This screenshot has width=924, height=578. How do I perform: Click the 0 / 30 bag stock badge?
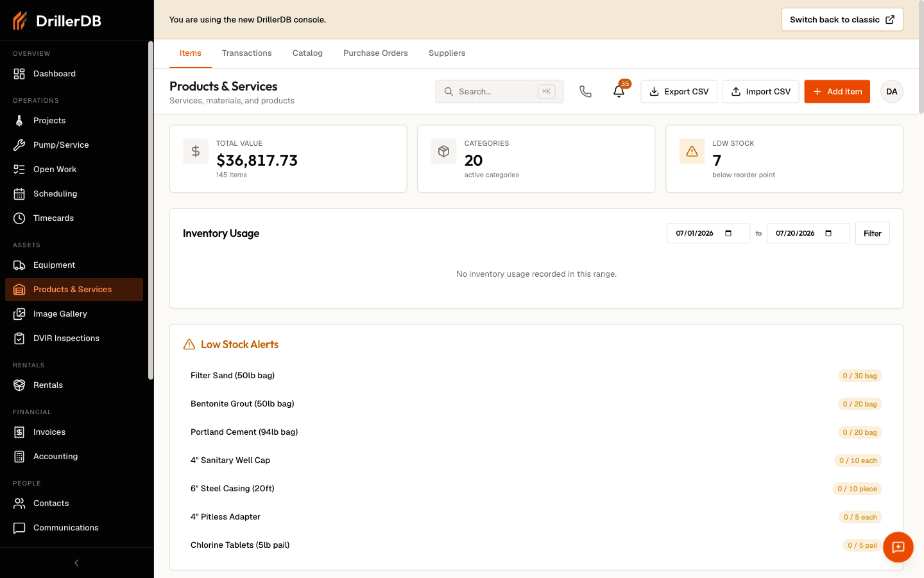coord(860,376)
